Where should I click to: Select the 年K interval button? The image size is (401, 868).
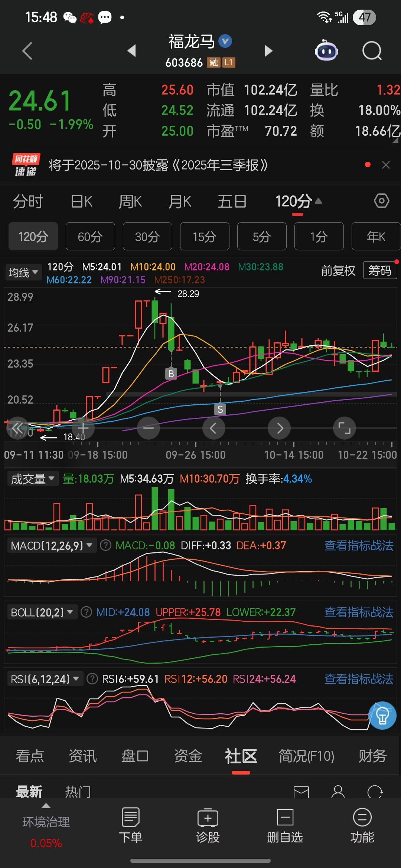point(376,236)
